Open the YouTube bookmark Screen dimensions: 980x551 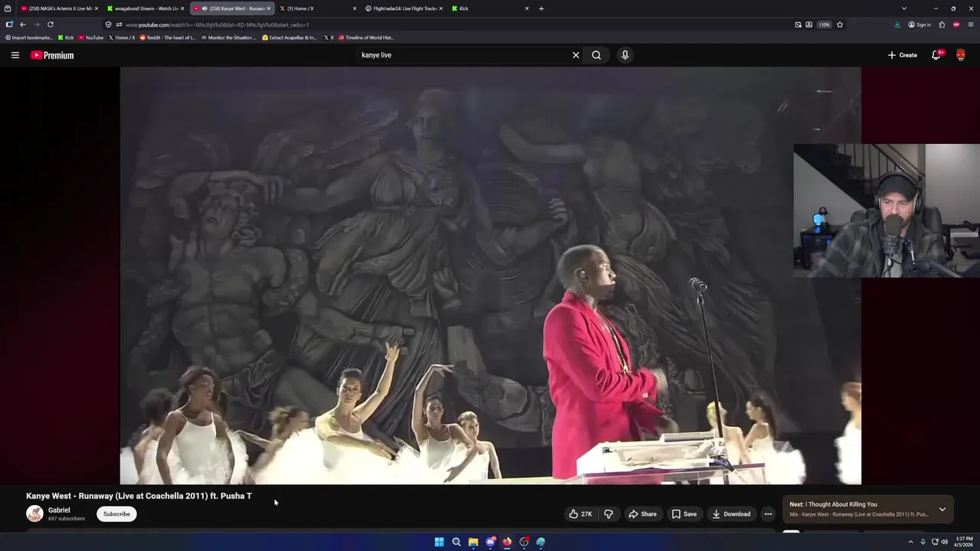(90, 37)
